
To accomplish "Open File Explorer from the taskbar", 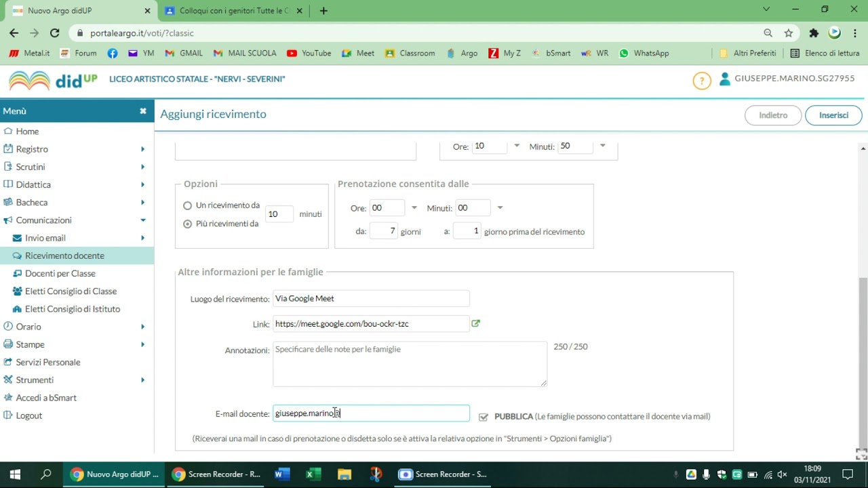I will coord(344,474).
